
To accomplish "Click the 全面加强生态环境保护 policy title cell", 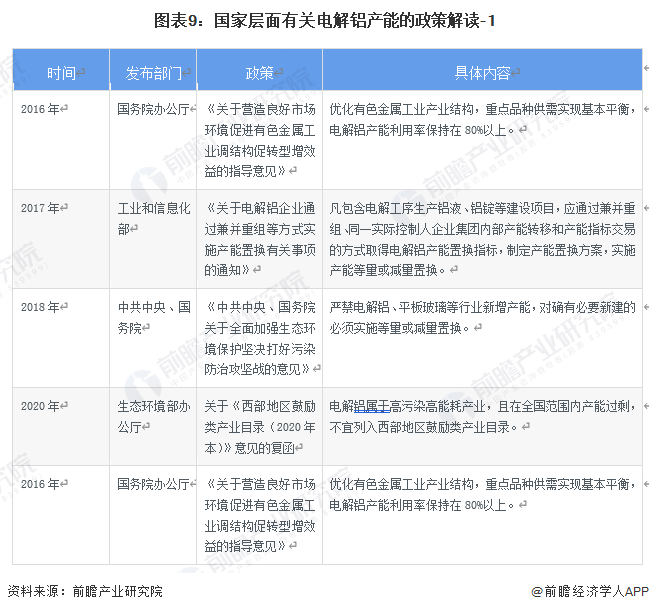I will tap(259, 337).
